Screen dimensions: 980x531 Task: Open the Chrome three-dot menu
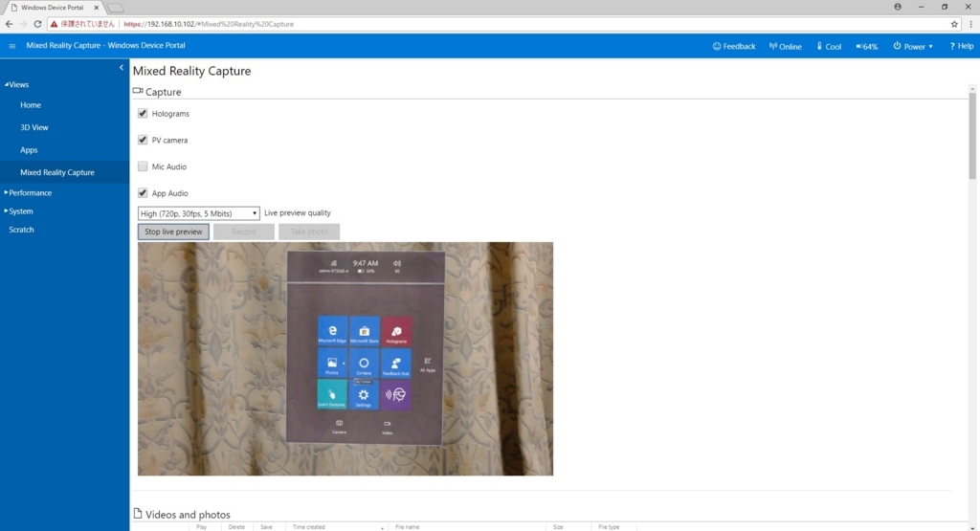pyautogui.click(x=970, y=24)
